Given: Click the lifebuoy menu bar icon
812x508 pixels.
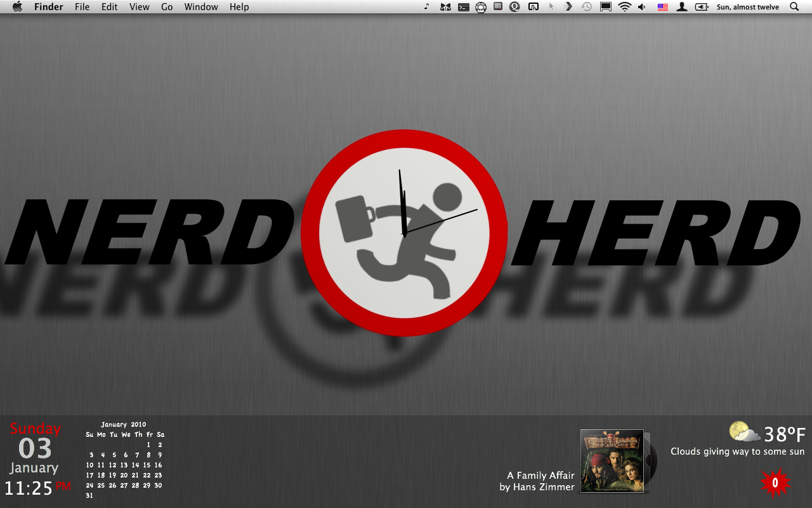Looking at the screenshot, I should pos(481,7).
